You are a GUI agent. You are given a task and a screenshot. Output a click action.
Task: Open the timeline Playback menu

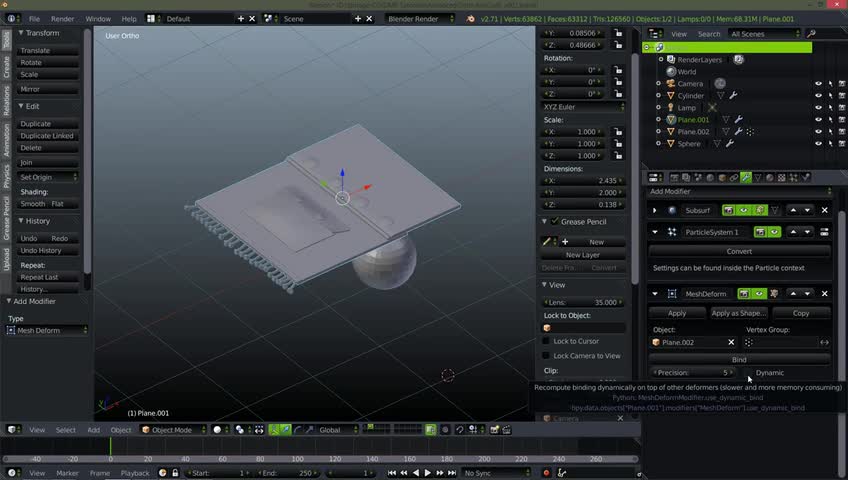[x=135, y=473]
